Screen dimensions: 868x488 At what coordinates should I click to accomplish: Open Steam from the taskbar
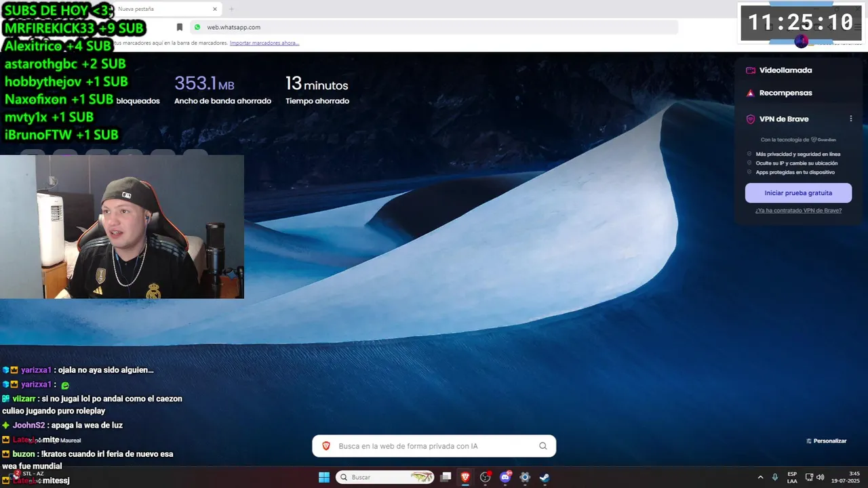coord(544,477)
